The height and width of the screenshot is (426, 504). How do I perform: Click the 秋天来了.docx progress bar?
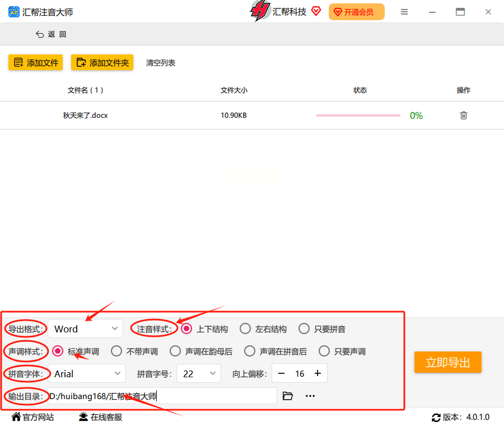358,115
